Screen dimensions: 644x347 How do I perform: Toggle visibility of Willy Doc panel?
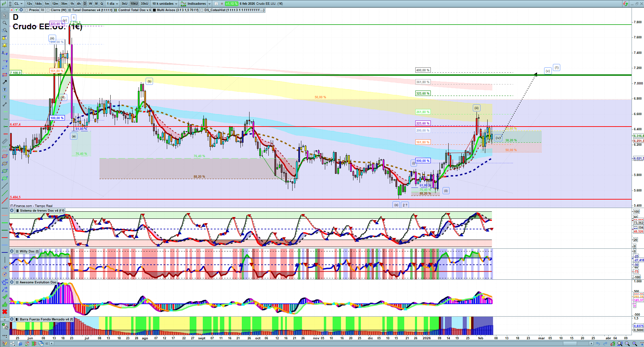(12, 251)
